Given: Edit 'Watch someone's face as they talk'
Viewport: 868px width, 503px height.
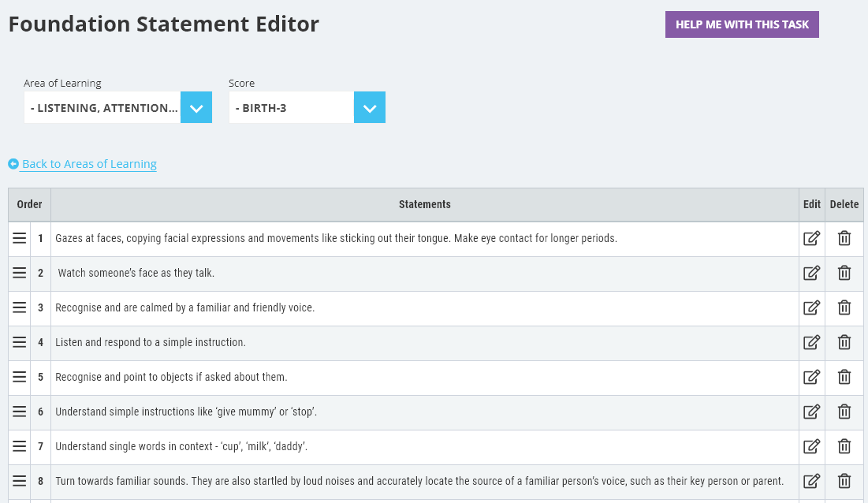Looking at the screenshot, I should pos(811,273).
